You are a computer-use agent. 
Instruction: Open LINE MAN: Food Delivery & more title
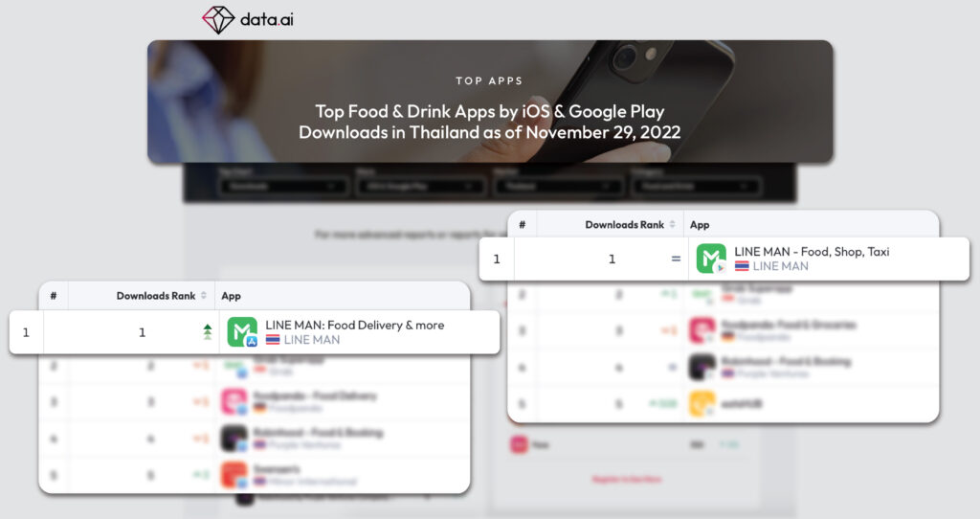pyautogui.click(x=354, y=326)
